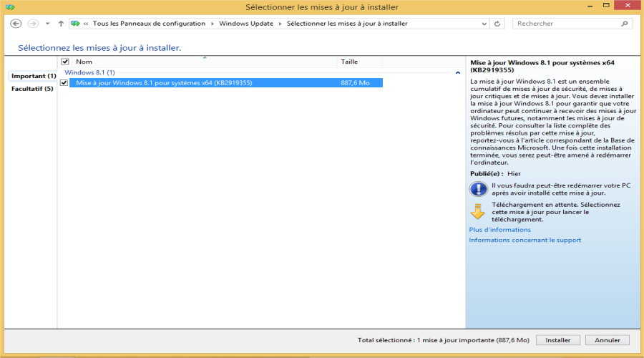Image resolution: width=644 pixels, height=358 pixels.
Task: Click the Sélectionner les mises à jour breadcrumb
Action: [347, 24]
